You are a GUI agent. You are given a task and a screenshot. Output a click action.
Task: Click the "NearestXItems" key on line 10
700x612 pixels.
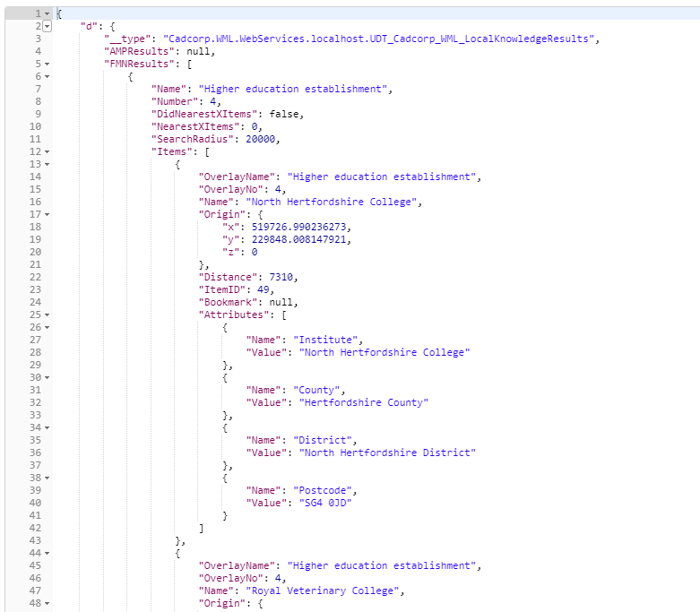coord(195,126)
